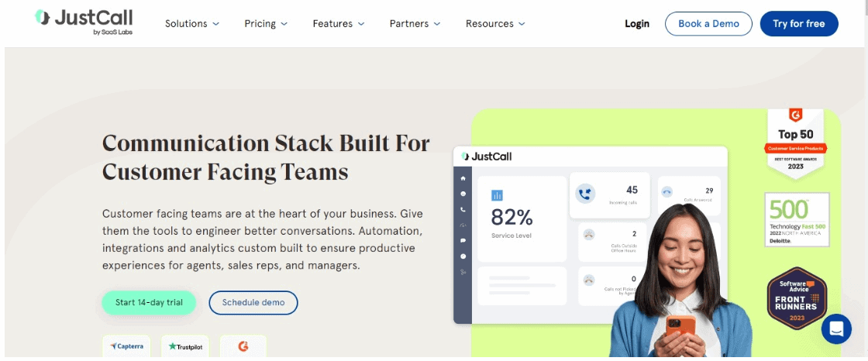Click the chat message icon in dashboard sidebar
This screenshot has height=361, width=868.
pyautogui.click(x=463, y=240)
